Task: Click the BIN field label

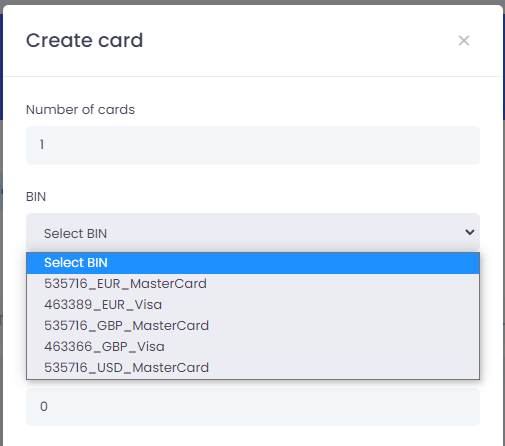Action: click(x=36, y=197)
